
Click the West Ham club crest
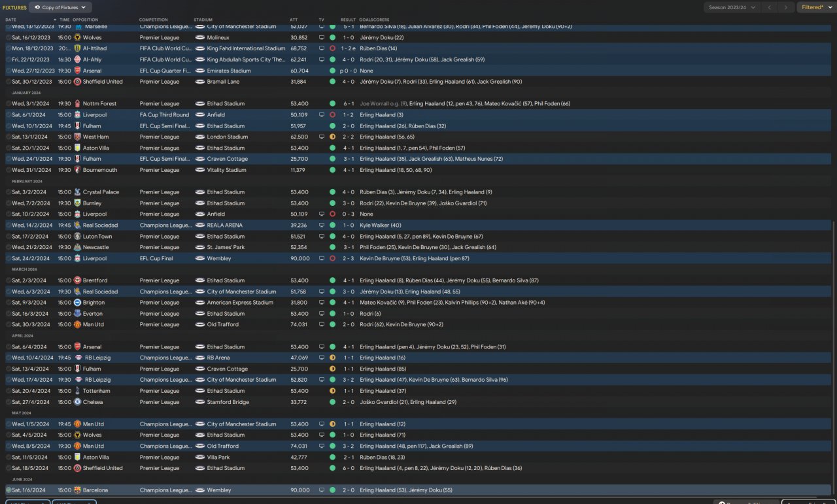click(x=77, y=137)
